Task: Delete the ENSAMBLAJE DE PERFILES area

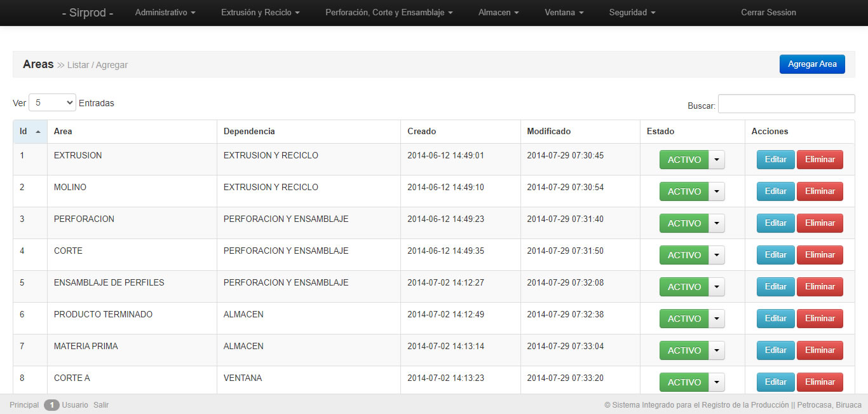Action: (x=820, y=287)
